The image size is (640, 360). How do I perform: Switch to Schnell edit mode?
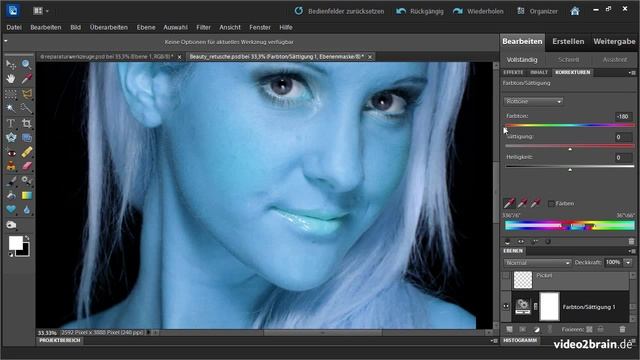568,60
